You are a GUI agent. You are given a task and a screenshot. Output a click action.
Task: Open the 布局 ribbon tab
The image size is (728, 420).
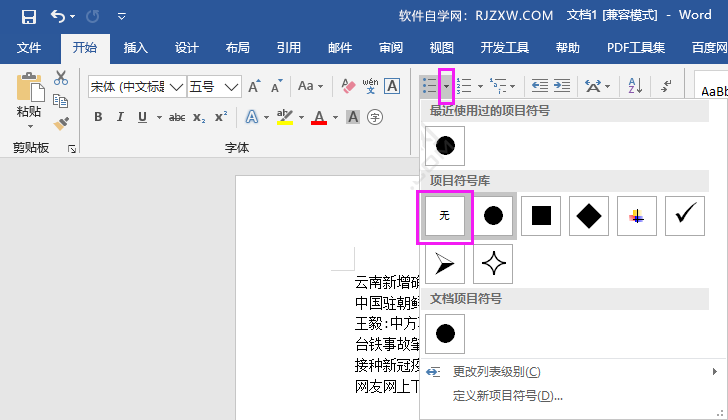point(238,48)
